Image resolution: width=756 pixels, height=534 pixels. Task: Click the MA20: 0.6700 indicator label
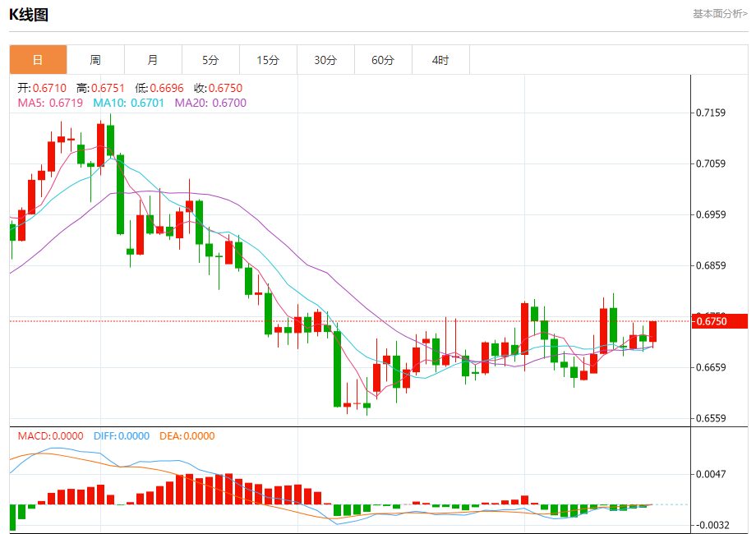[210, 103]
